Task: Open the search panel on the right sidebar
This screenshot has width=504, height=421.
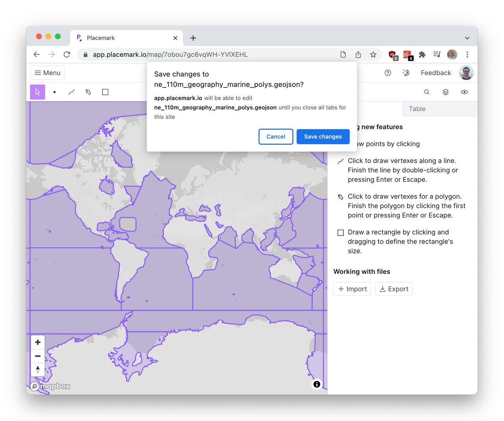Action: [x=426, y=92]
